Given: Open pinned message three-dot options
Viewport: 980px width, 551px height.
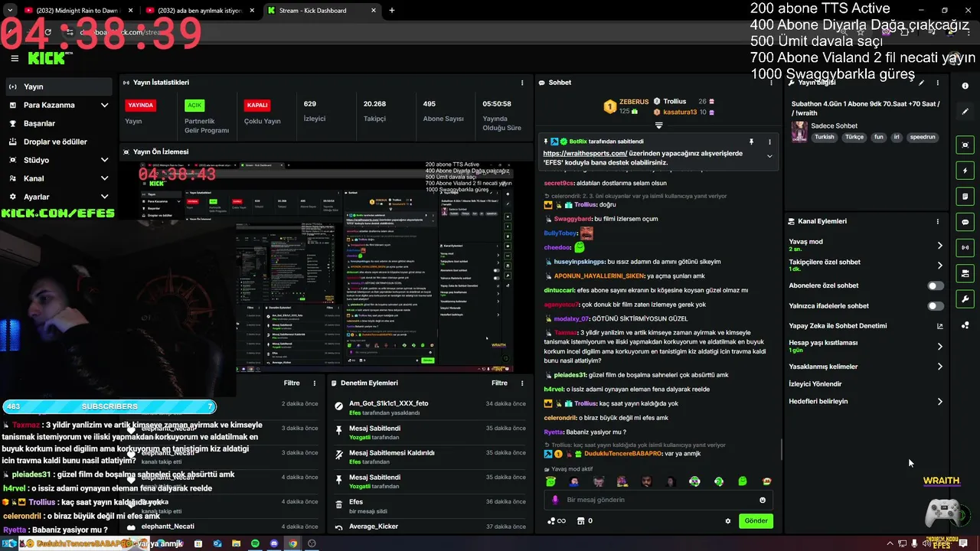Looking at the screenshot, I should [x=769, y=142].
